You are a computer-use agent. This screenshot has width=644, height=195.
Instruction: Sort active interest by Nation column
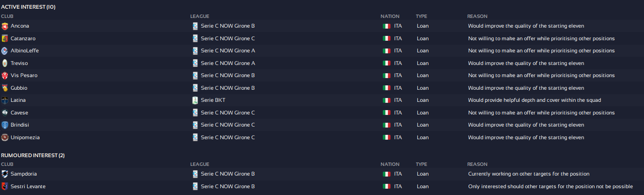(x=390, y=16)
